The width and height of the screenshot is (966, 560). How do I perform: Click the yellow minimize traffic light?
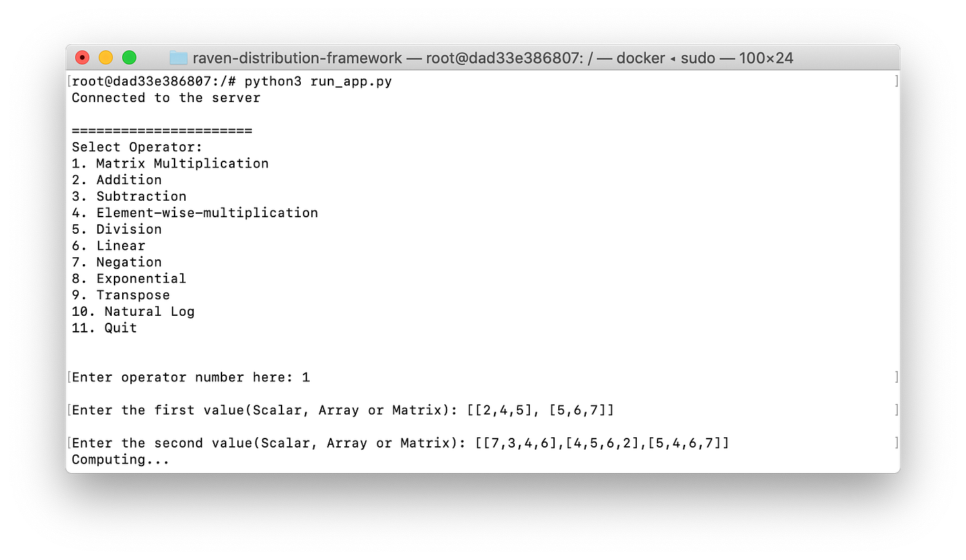pyautogui.click(x=106, y=58)
